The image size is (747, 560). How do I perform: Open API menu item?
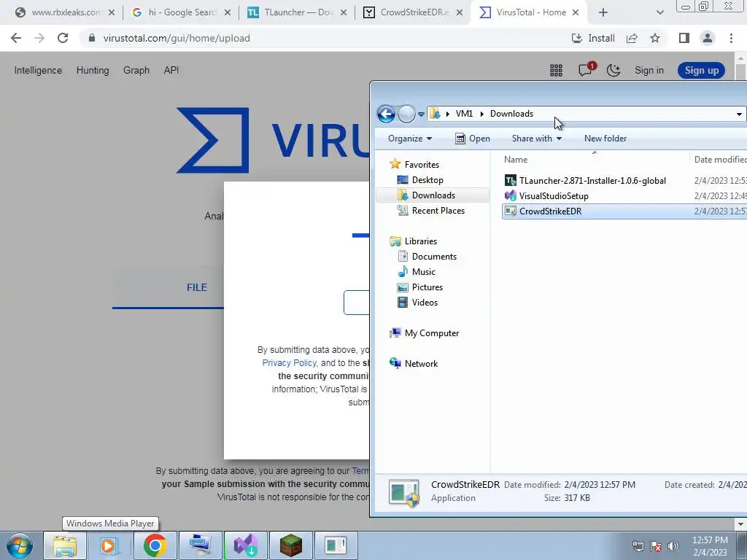click(171, 71)
